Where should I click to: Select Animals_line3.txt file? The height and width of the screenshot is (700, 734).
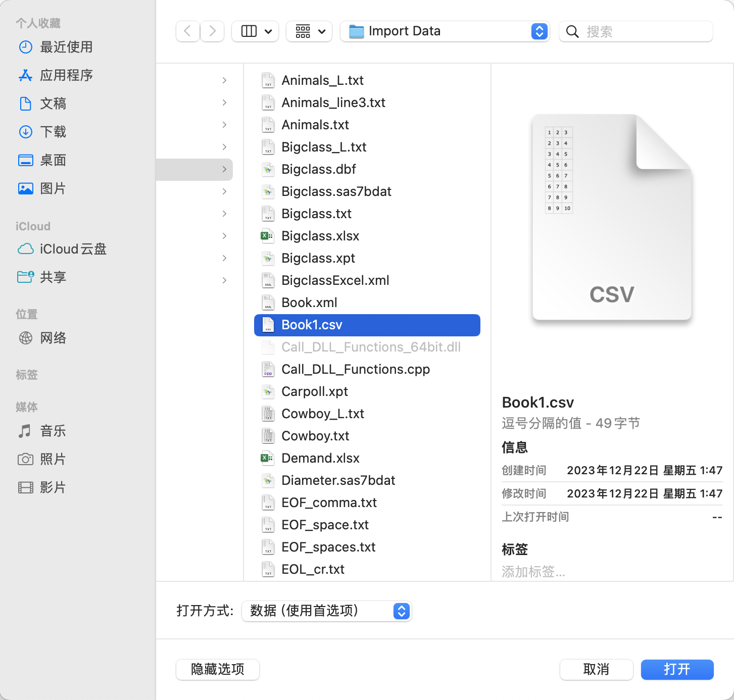[x=367, y=103]
